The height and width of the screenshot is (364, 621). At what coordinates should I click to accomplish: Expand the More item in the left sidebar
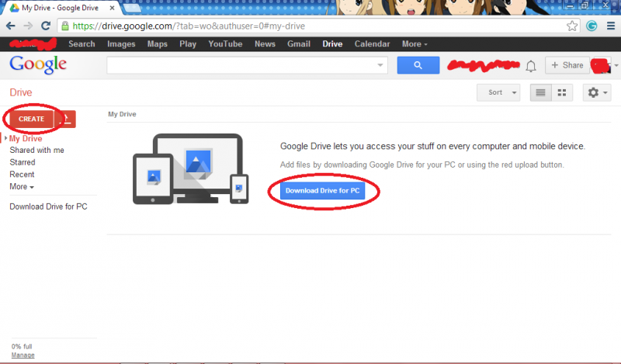pos(22,186)
